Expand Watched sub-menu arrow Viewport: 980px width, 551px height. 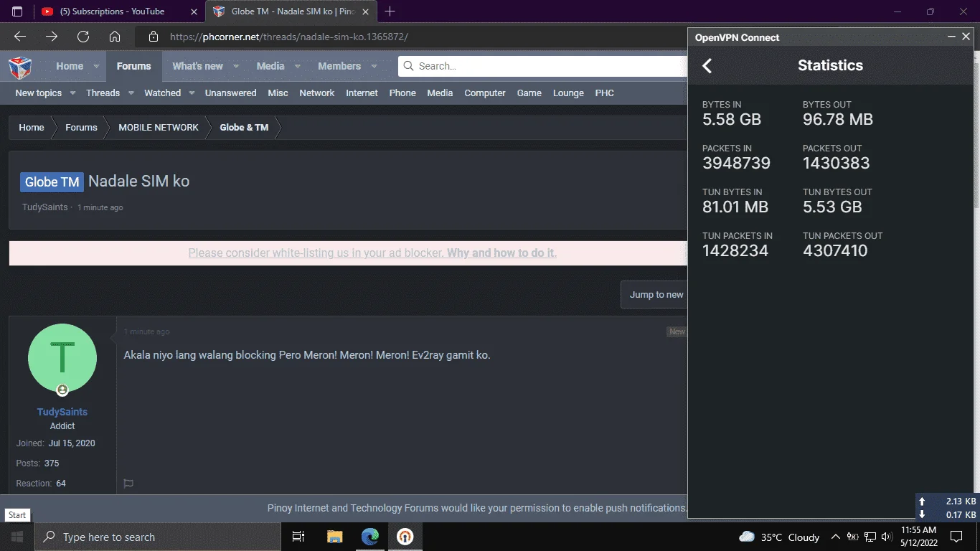click(191, 93)
